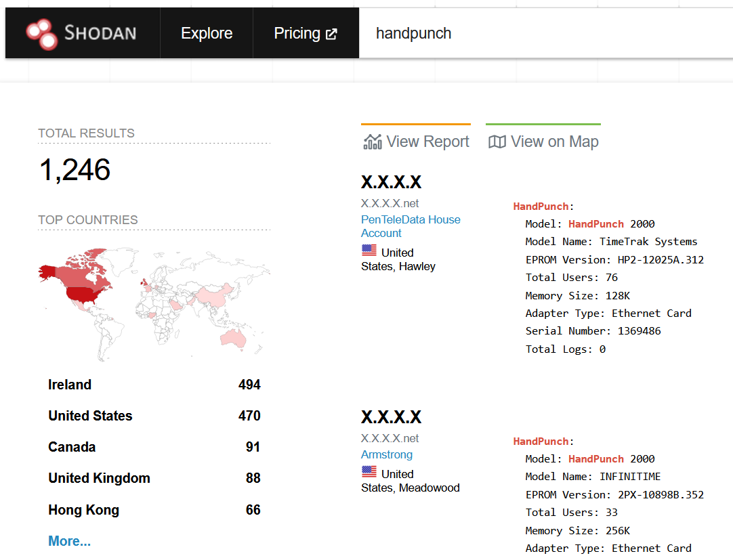Click the United States count 470
This screenshot has height=560, width=733.
(249, 416)
